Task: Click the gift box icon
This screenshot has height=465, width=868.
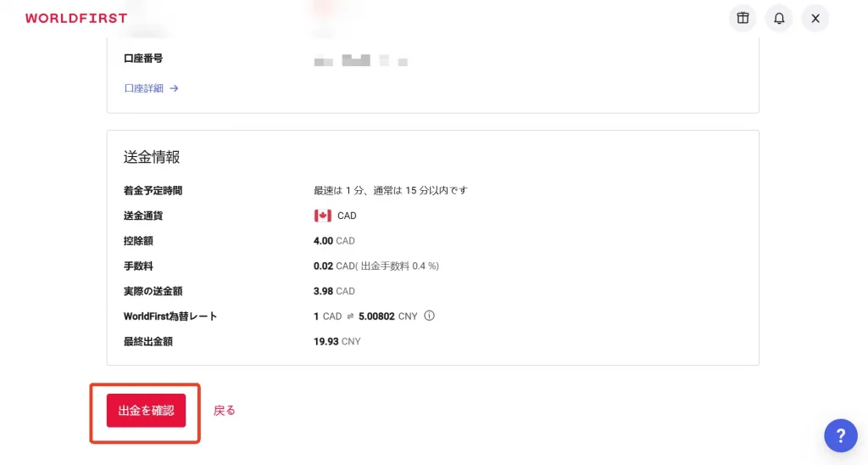Action: (x=743, y=19)
